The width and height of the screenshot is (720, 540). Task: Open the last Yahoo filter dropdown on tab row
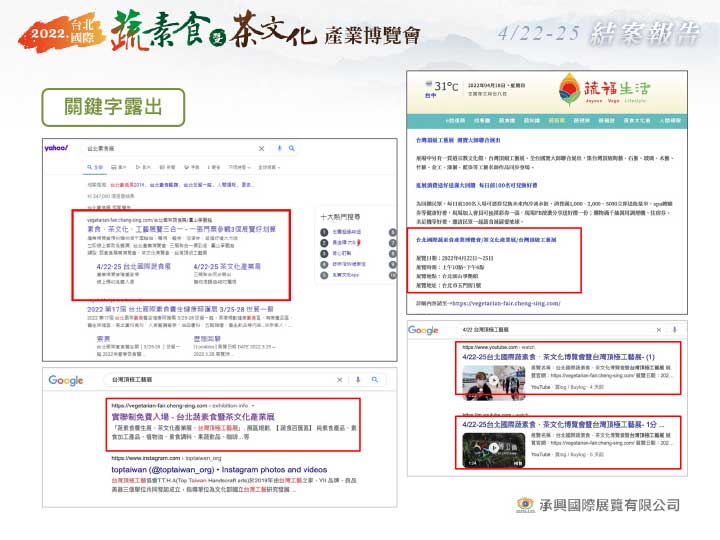269,167
